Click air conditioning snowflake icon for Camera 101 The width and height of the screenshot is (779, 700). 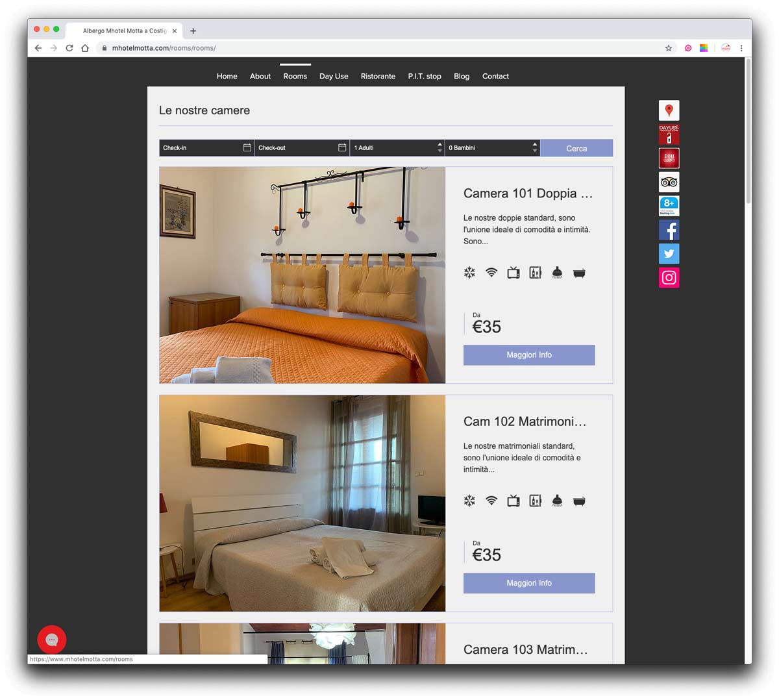[469, 273]
